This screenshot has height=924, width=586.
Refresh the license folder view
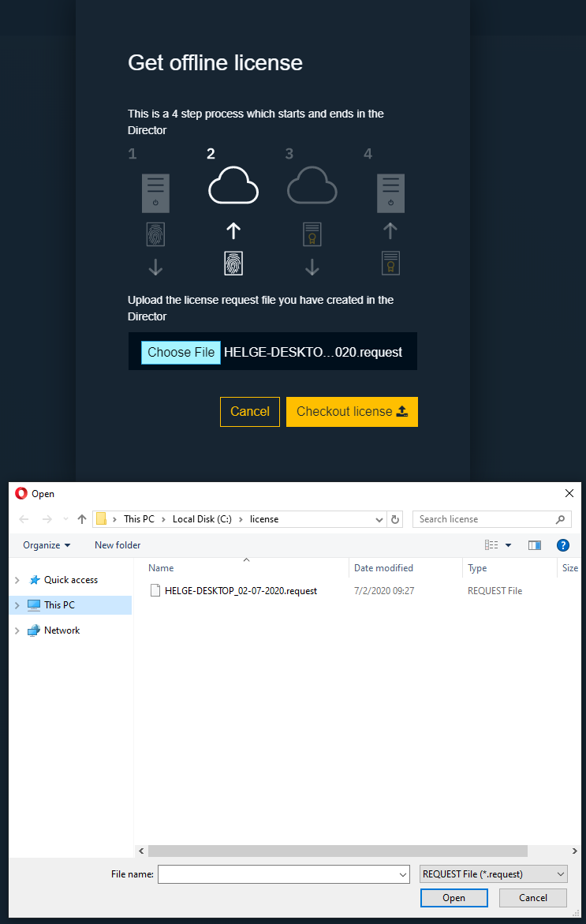pos(395,519)
